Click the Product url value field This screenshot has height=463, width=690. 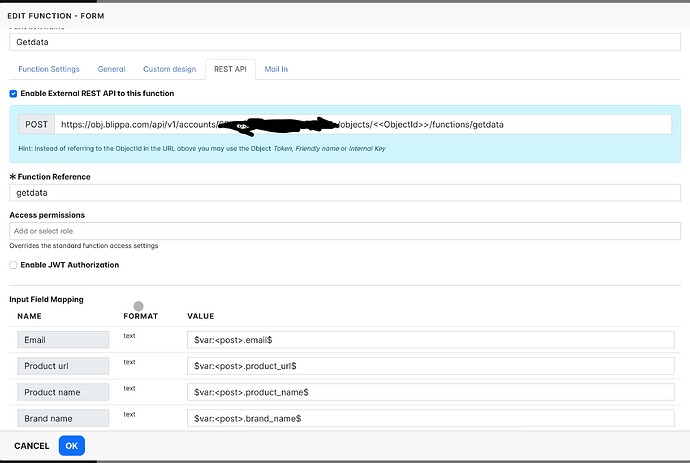[431, 366]
